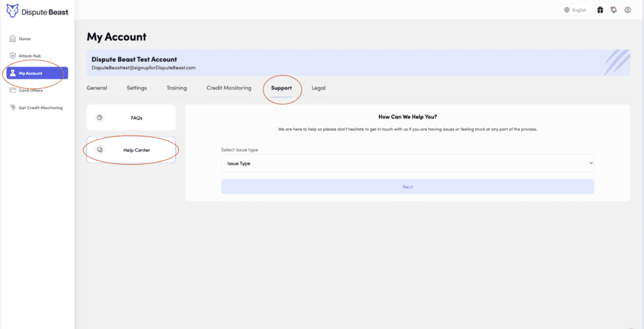Click the Get Credit Monitoring icon
Screen dimensions: 644x329
point(13,108)
